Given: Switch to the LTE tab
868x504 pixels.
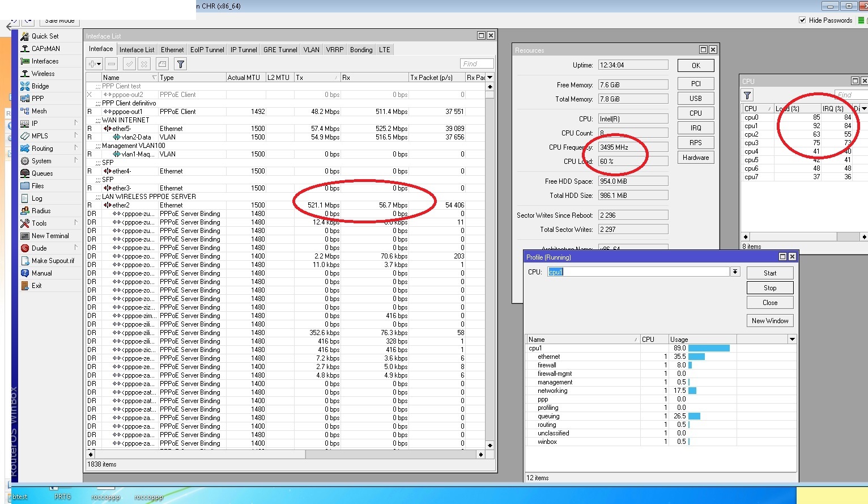Looking at the screenshot, I should (385, 50).
